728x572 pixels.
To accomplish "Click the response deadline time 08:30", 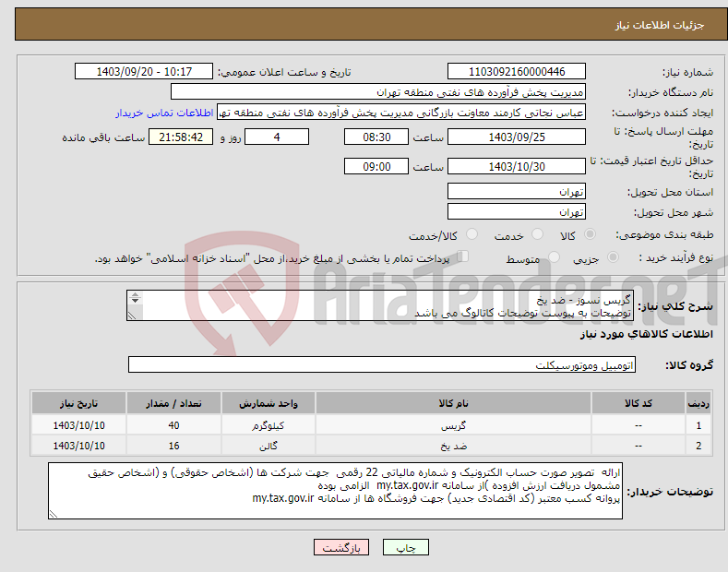I will 376,137.
